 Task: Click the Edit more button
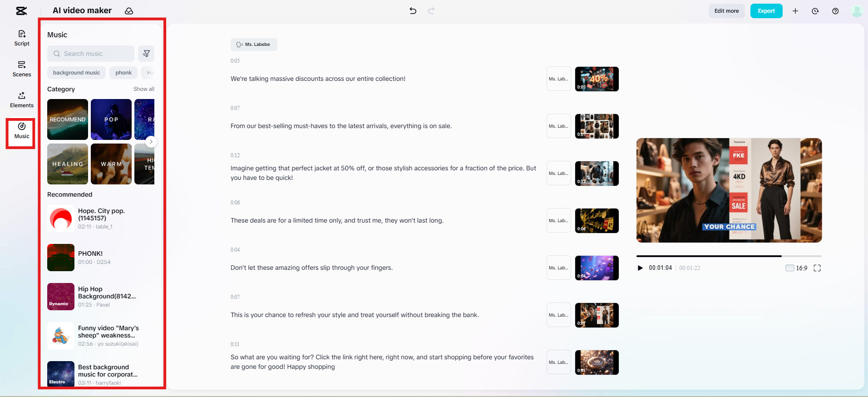coord(726,11)
